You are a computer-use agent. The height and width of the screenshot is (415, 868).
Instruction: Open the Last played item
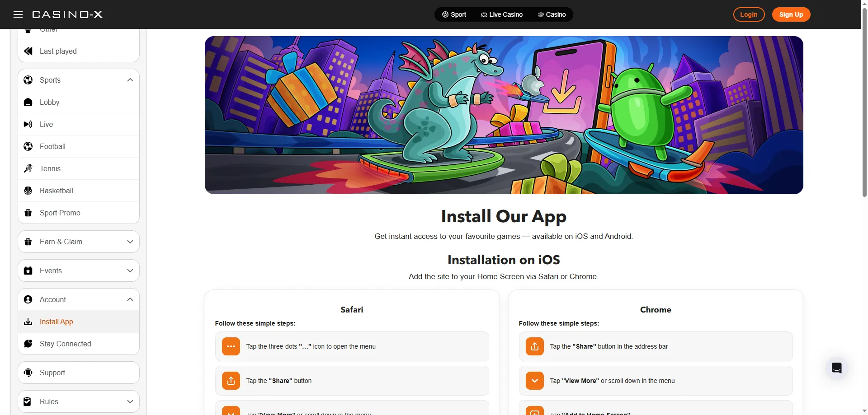click(79, 51)
